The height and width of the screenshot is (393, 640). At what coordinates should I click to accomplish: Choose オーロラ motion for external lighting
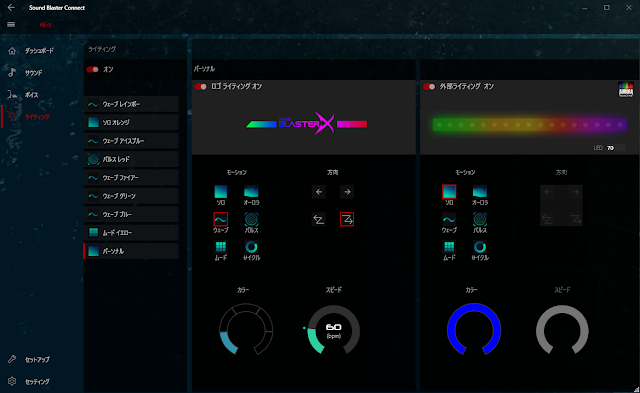pyautogui.click(x=480, y=192)
